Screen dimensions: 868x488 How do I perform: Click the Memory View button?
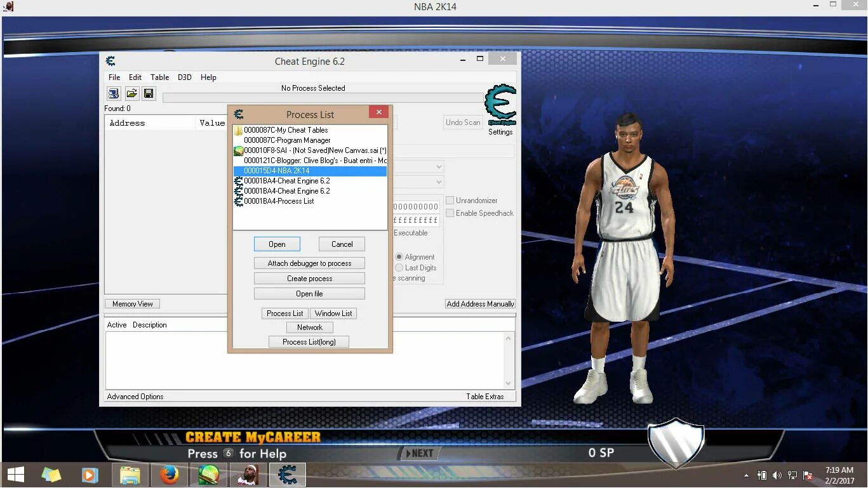tap(132, 304)
